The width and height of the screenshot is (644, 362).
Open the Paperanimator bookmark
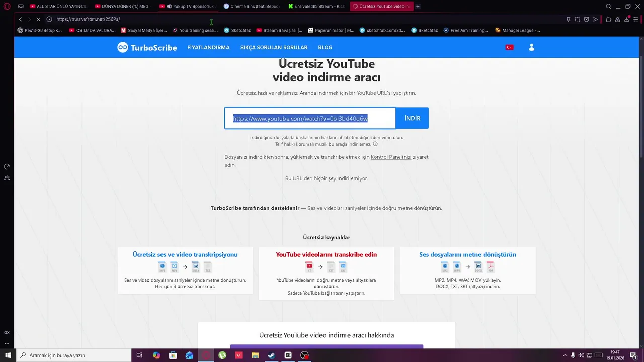331,30
